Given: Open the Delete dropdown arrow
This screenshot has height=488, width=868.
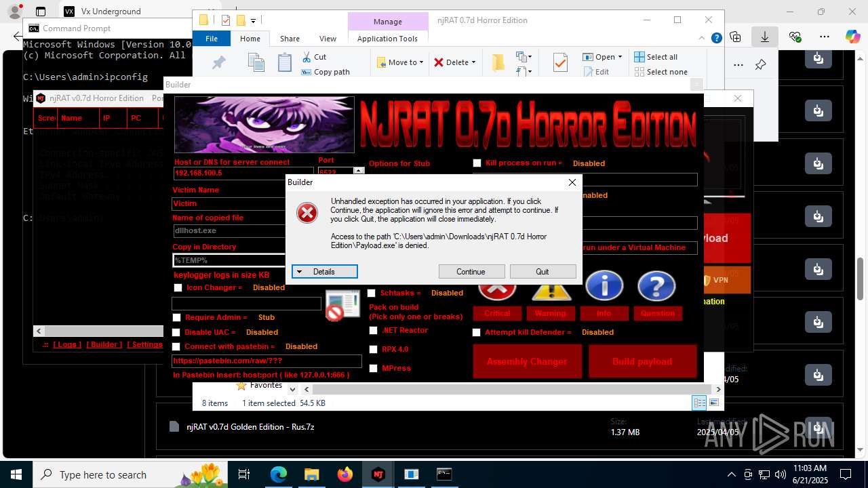Looking at the screenshot, I should [x=473, y=62].
